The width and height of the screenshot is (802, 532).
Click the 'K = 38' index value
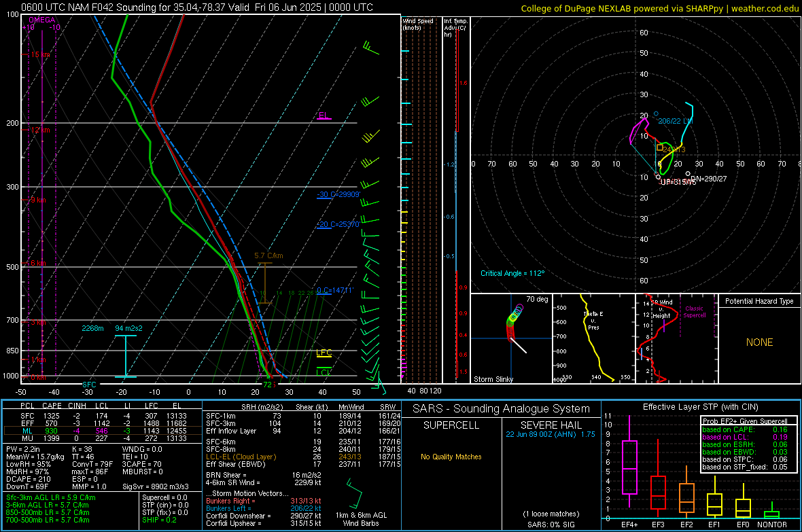[81, 449]
